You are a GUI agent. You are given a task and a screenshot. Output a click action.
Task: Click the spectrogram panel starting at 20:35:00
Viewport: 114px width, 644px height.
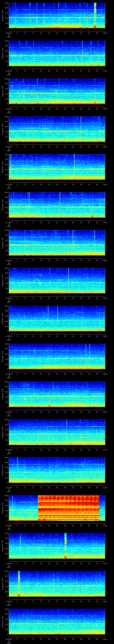(57, 243)
